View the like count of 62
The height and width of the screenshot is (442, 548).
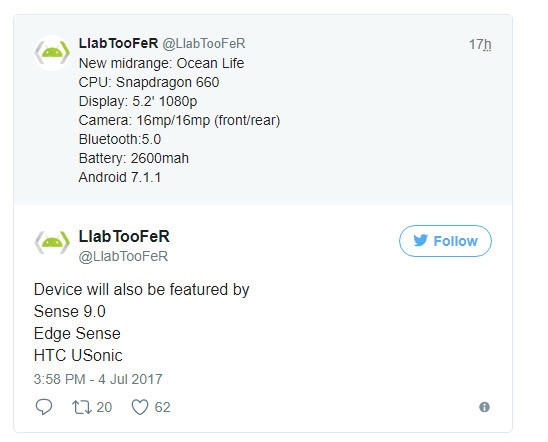(163, 407)
